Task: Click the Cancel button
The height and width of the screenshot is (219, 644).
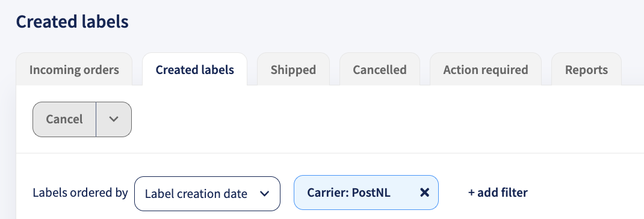Action: point(64,119)
